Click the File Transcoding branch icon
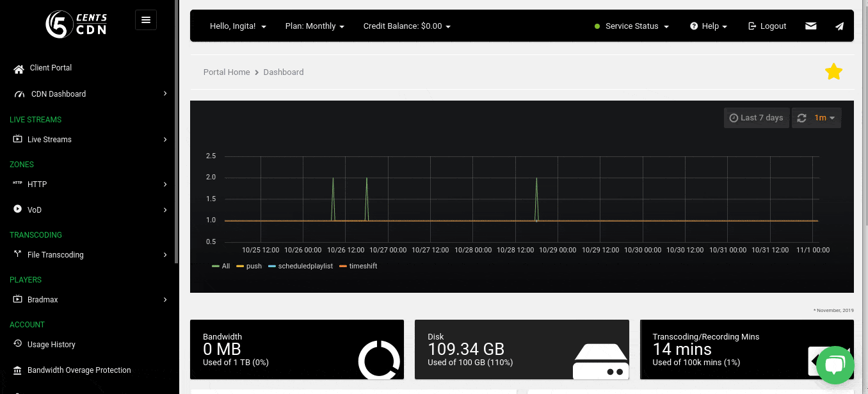Screen dimensions: 868x394 coord(17,254)
